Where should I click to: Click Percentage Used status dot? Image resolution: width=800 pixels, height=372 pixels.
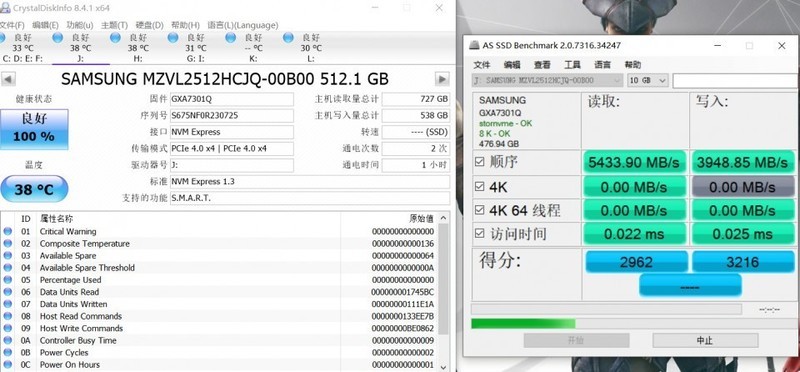pos(8,280)
